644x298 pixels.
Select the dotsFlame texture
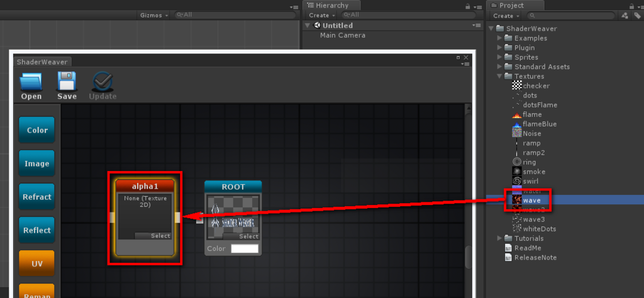tap(540, 105)
